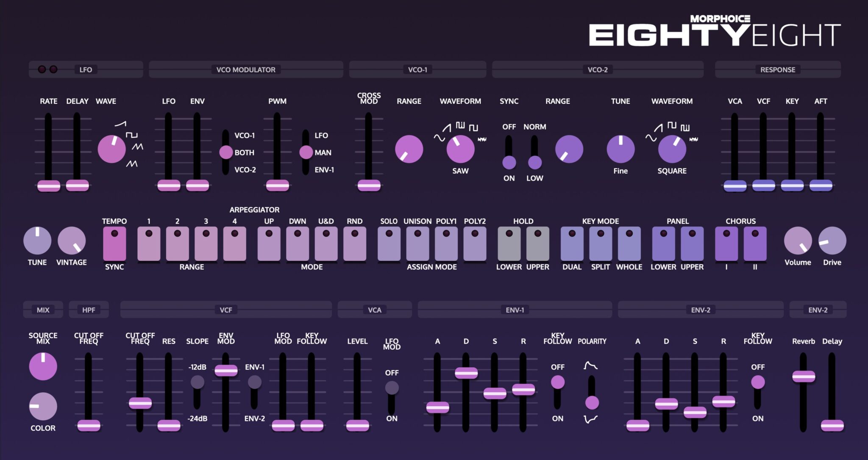Select arpeggiator RANGE 1 button
Image resolution: width=868 pixels, height=460 pixels.
coord(149,244)
